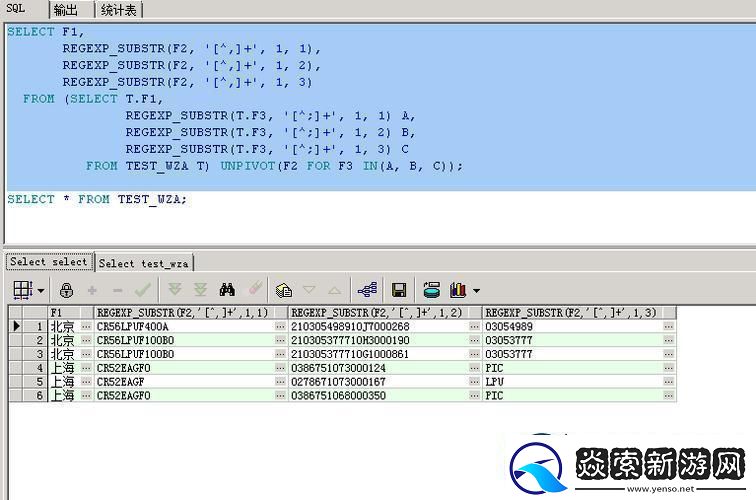Click the query by example icon
This screenshot has width=756, height=500.
[x=284, y=291]
